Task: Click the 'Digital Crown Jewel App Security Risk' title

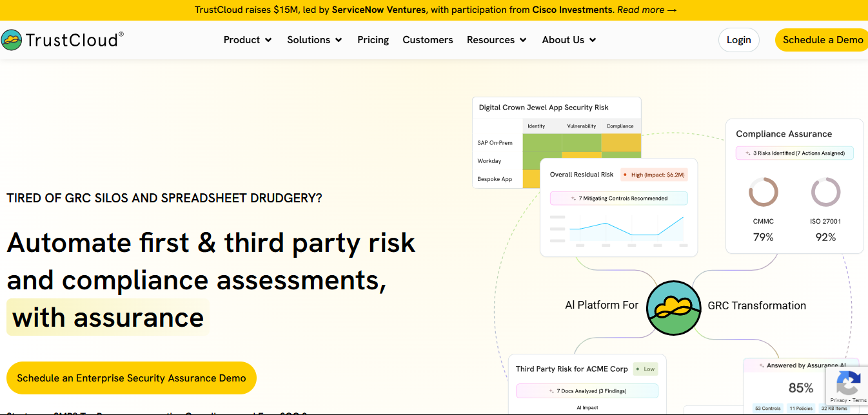Action: point(544,108)
